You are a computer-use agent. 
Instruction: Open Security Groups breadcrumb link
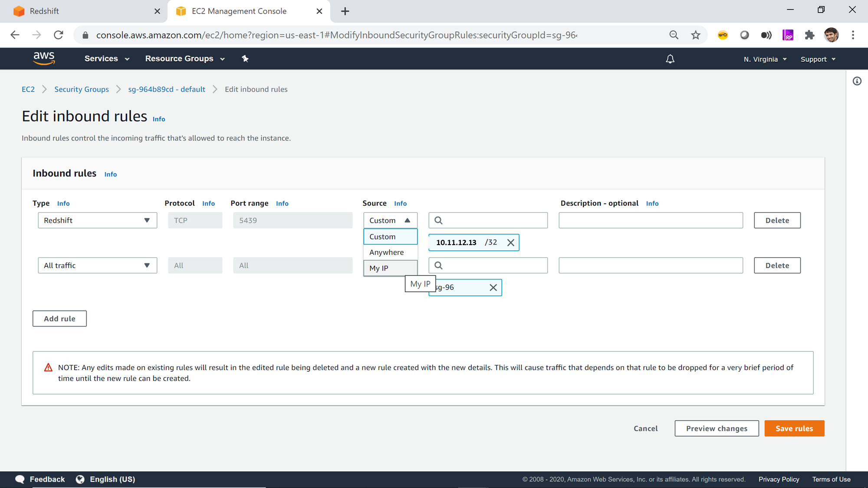82,89
